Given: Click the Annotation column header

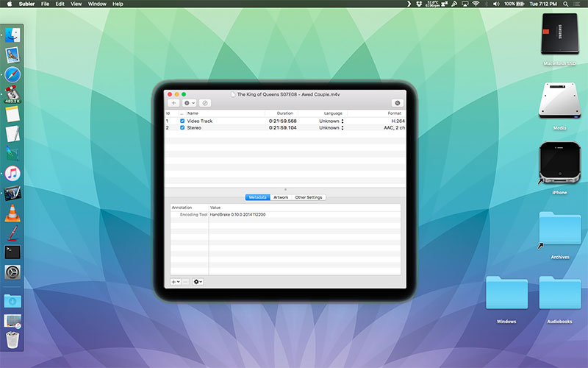Looking at the screenshot, I should click(182, 208).
